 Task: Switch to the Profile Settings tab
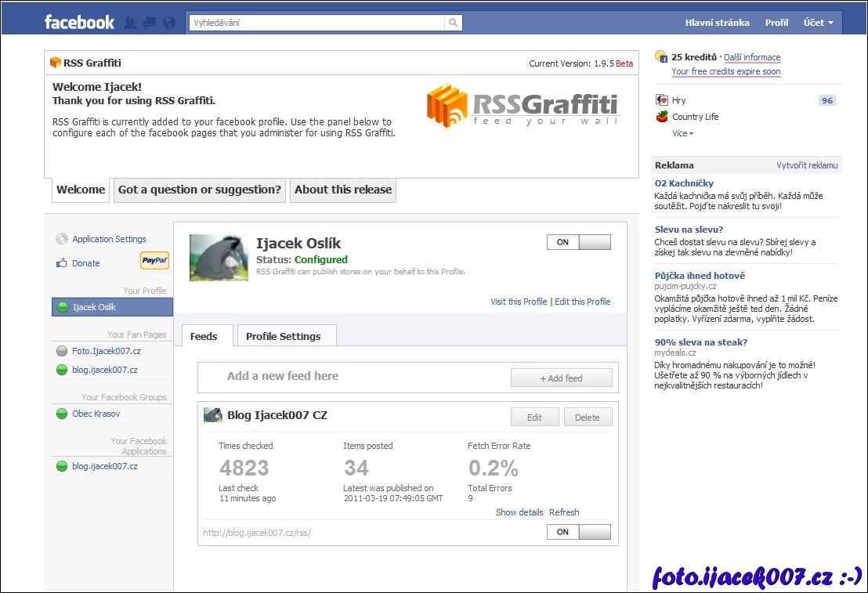pos(283,336)
